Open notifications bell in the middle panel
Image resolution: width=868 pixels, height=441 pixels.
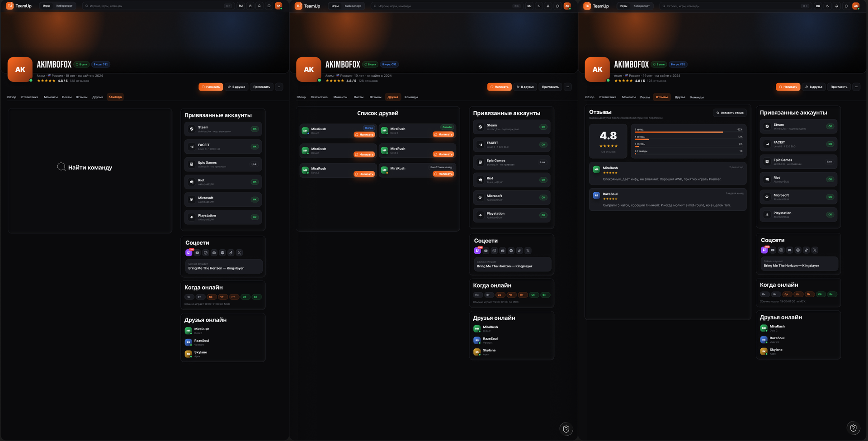[548, 6]
